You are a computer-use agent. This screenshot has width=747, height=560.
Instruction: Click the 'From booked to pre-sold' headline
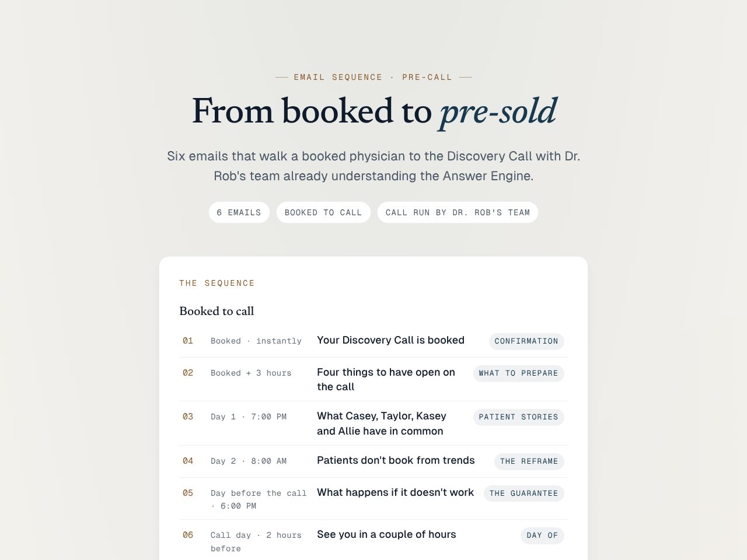pos(373,111)
